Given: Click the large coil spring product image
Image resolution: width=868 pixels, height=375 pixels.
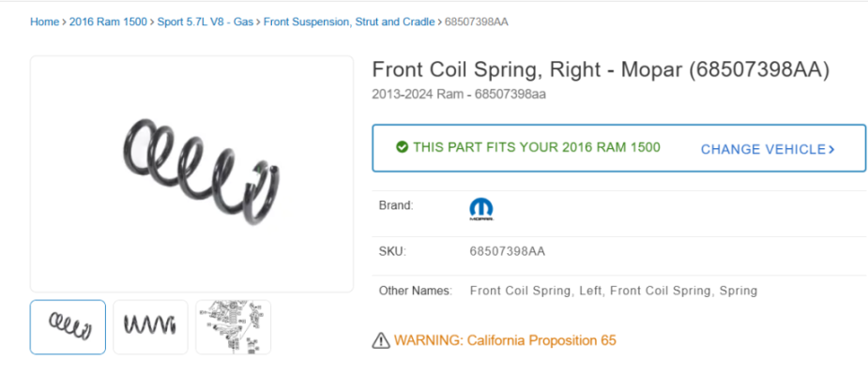Looking at the screenshot, I should tap(191, 173).
